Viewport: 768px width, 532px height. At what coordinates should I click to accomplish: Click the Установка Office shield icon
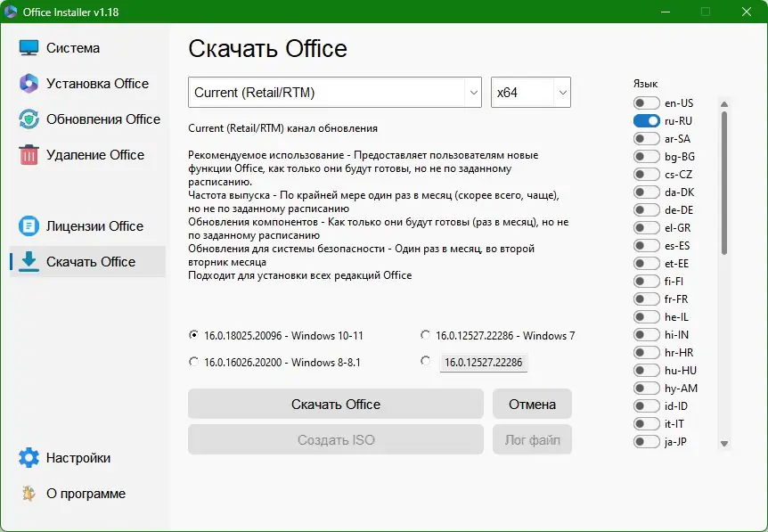(x=28, y=83)
